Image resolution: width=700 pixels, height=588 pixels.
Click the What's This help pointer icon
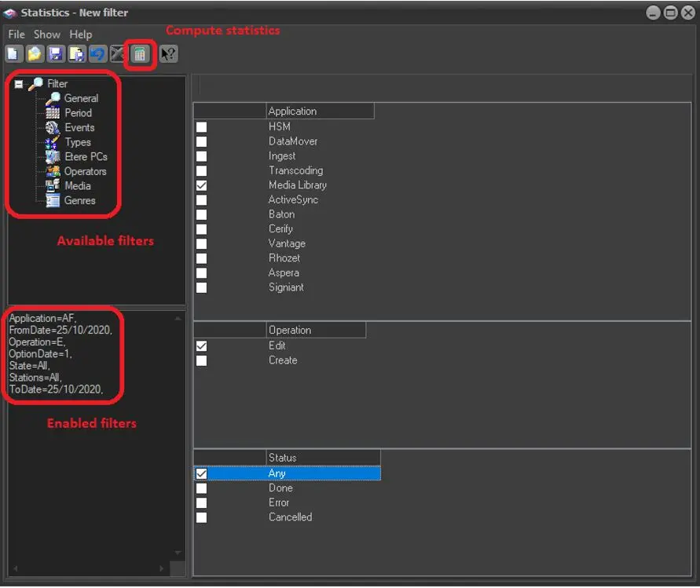click(x=168, y=54)
